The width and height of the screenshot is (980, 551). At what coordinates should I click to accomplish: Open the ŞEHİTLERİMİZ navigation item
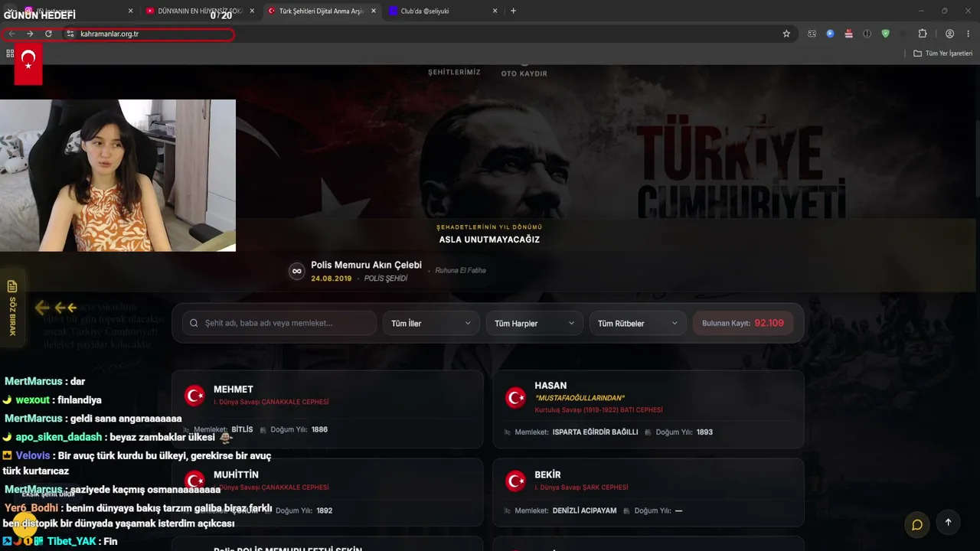point(454,72)
